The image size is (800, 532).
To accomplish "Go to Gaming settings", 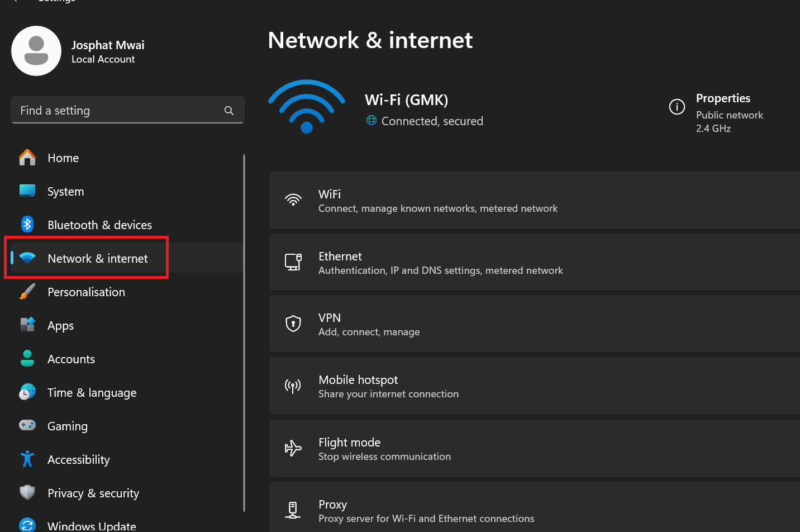I will click(x=127, y=426).
